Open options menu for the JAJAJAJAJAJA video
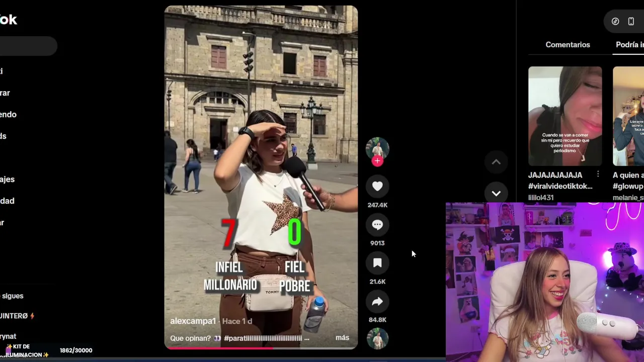The height and width of the screenshot is (362, 644). [x=598, y=174]
